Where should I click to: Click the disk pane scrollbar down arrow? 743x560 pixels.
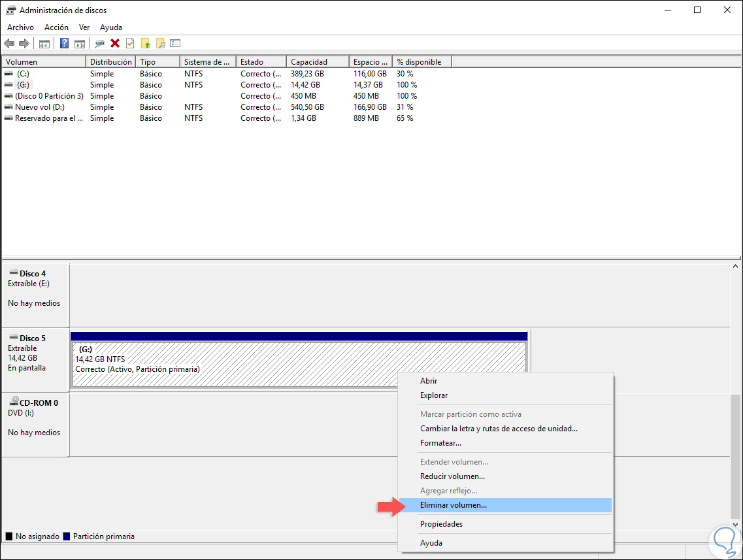[x=735, y=525]
